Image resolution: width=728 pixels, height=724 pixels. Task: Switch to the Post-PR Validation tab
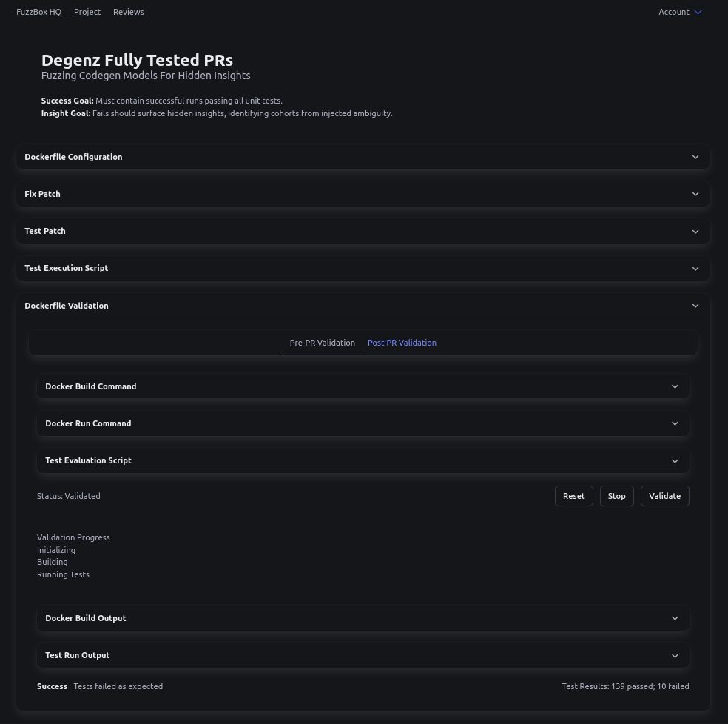pyautogui.click(x=402, y=343)
